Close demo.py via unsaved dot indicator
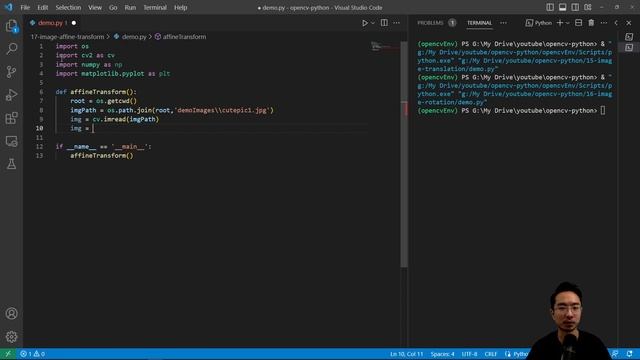640x360 pixels. tap(74, 23)
